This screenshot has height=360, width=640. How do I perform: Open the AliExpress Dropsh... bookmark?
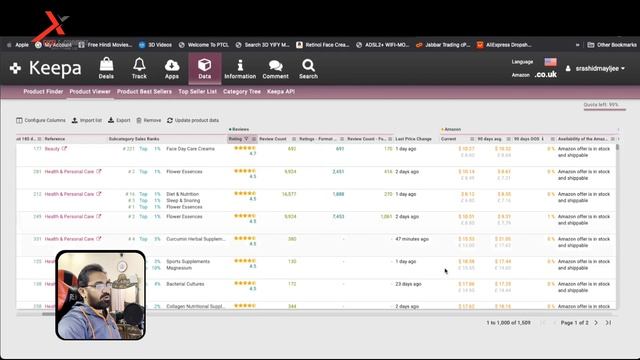tap(504, 45)
